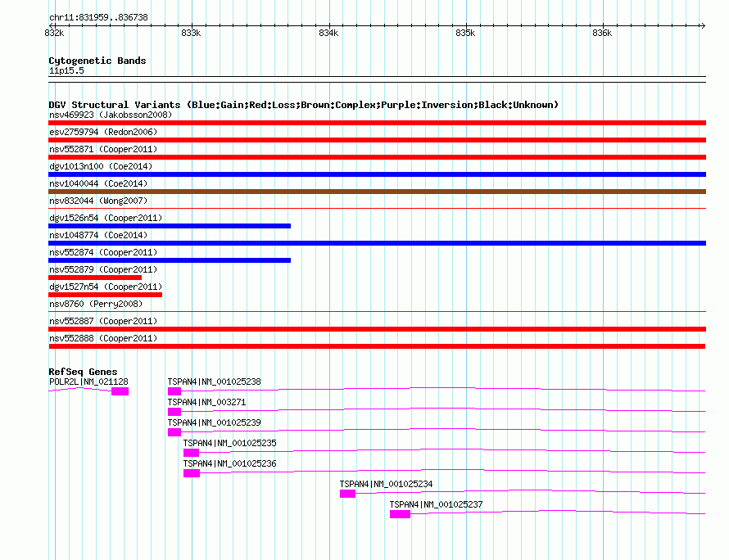
Task: Open the nsv8760 (Perry2008) label
Action: click(96, 304)
